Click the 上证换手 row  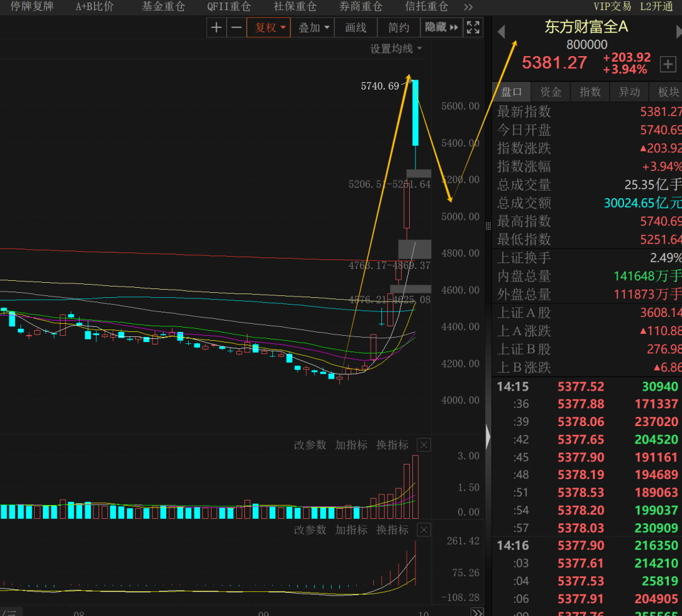click(587, 258)
